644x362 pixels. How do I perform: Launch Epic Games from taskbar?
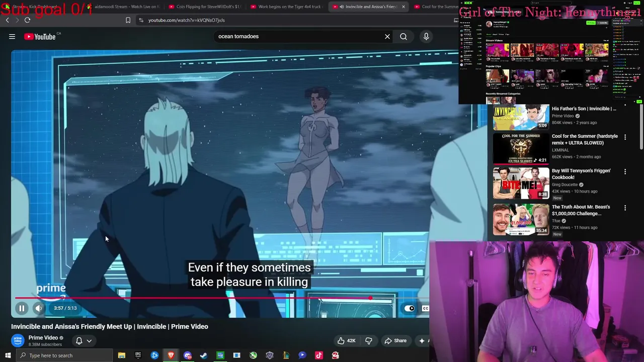(138, 355)
